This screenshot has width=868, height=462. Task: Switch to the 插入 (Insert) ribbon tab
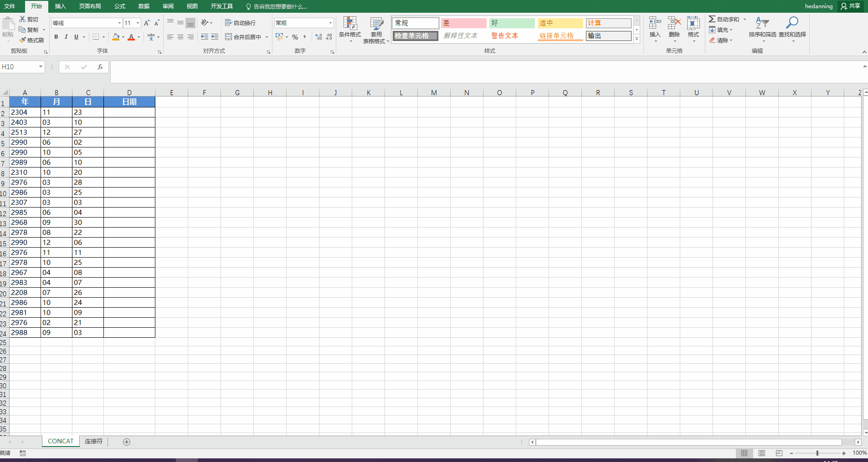click(x=60, y=6)
